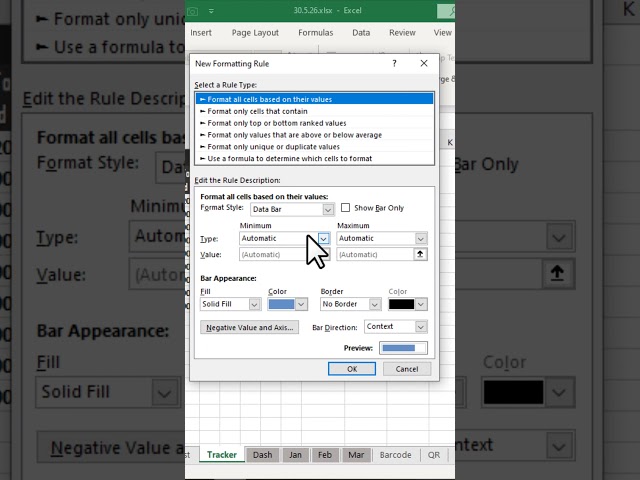Click the Maximum Value (Automatic) input field
The image size is (640, 480).
pos(375,254)
